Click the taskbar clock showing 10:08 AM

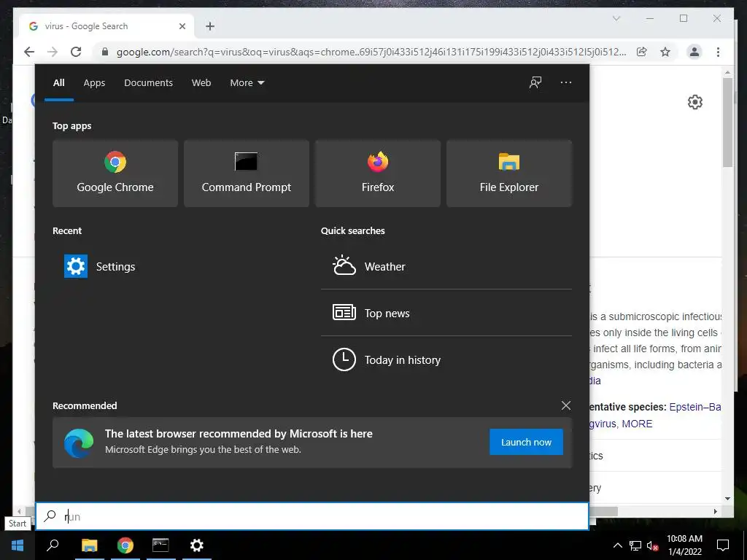coord(684,545)
